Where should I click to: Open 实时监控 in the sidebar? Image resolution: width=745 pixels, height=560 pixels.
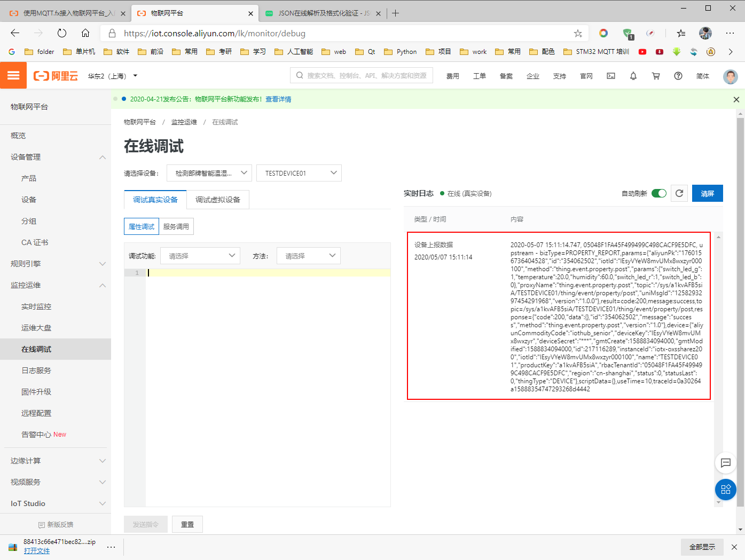tap(36, 306)
